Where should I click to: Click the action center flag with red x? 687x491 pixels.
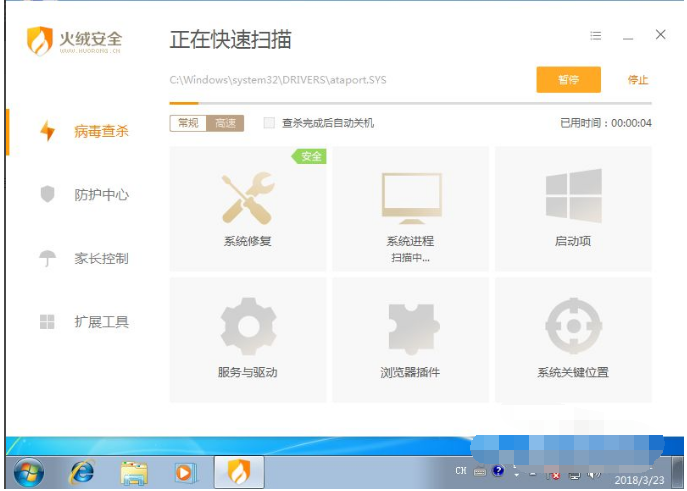coord(552,475)
